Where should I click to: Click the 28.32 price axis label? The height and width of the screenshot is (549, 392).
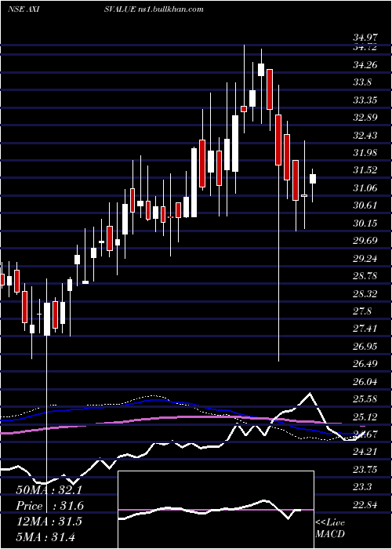(x=365, y=294)
